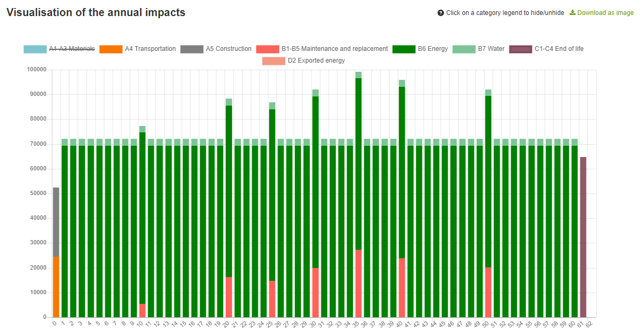Viewport: 644px width, 336px height.
Task: Click the A1-A3 Materials blue swatch
Action: pos(35,49)
